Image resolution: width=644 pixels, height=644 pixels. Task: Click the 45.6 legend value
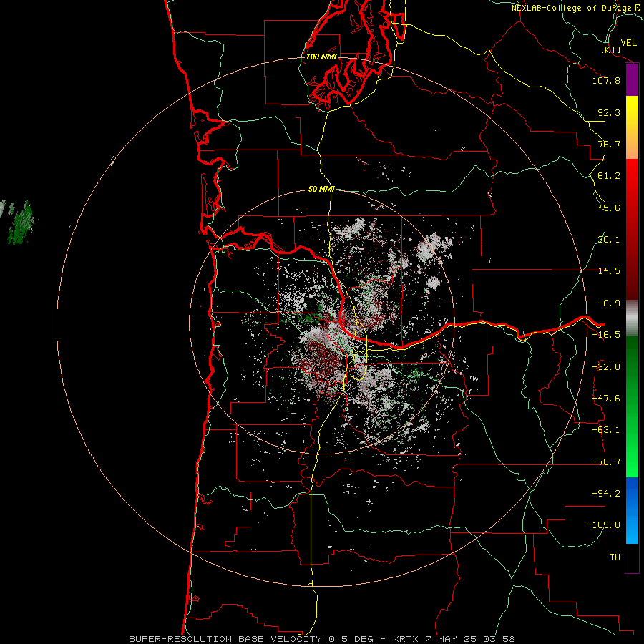pyautogui.click(x=609, y=208)
